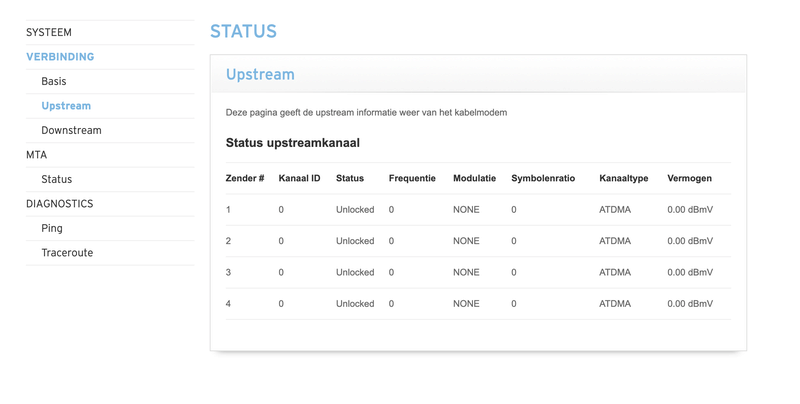This screenshot has width=800, height=404.
Task: Expand the VERBINDING sidebar section
Action: pos(60,57)
